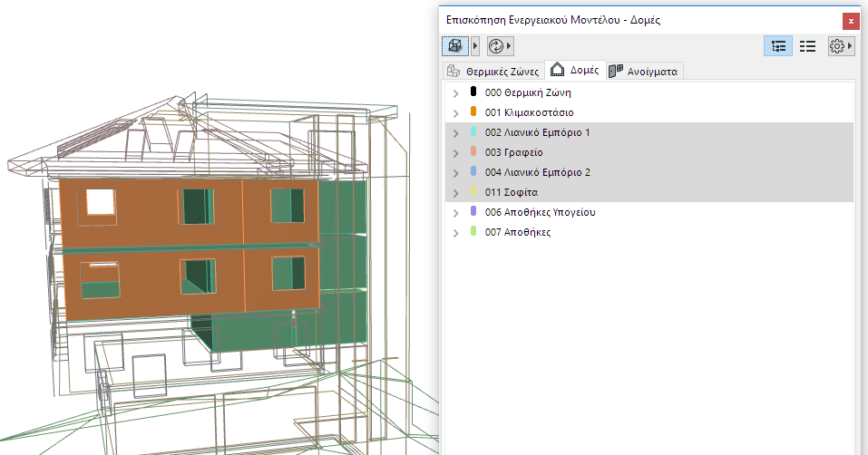Click green swatch of 007 Αποθήκες
This screenshot has height=455, width=868.
(x=473, y=230)
